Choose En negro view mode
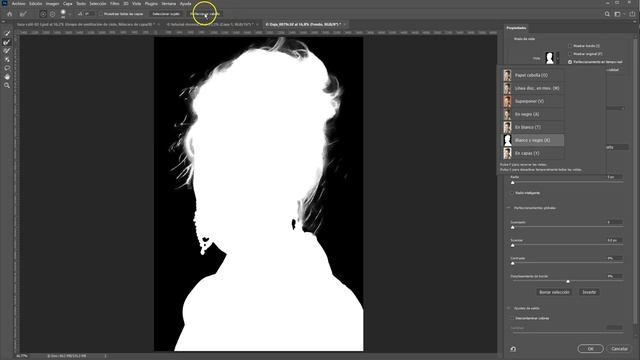Viewport: 640px width, 360px height. [x=533, y=114]
